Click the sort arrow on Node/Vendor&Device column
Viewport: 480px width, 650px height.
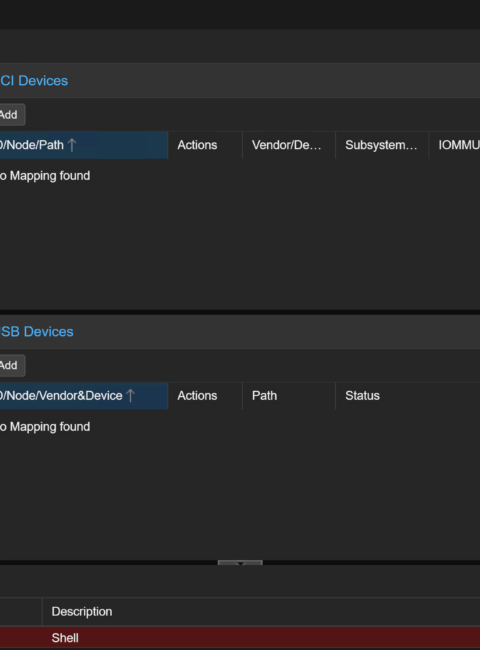pyautogui.click(x=130, y=395)
